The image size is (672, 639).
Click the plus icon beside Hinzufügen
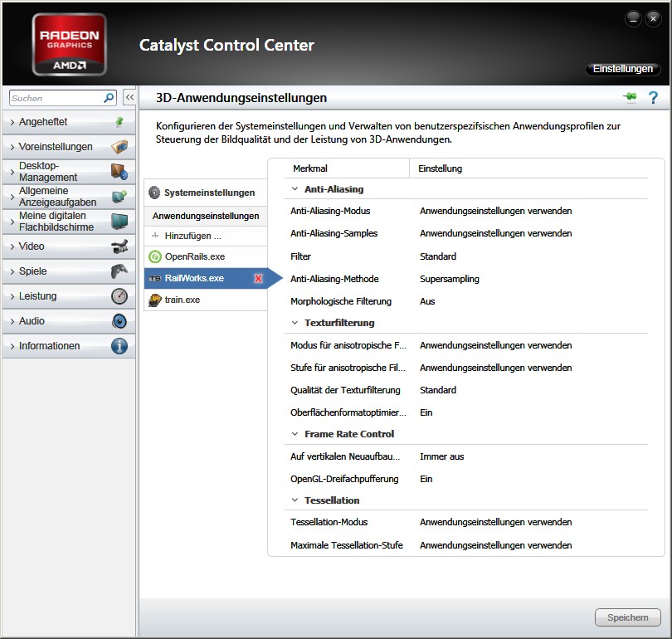(155, 236)
